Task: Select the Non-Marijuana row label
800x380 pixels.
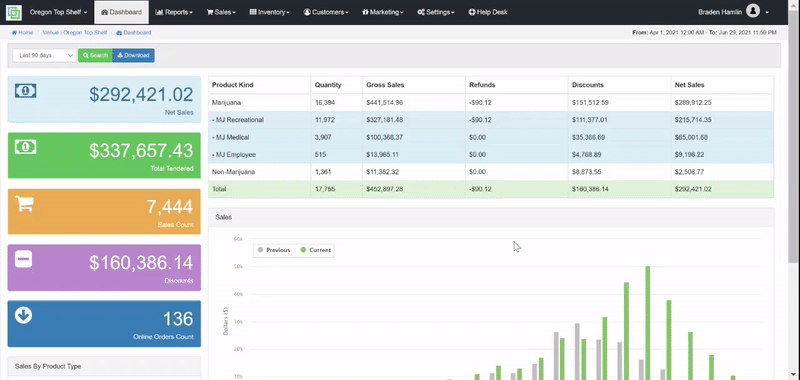Action: [233, 172]
